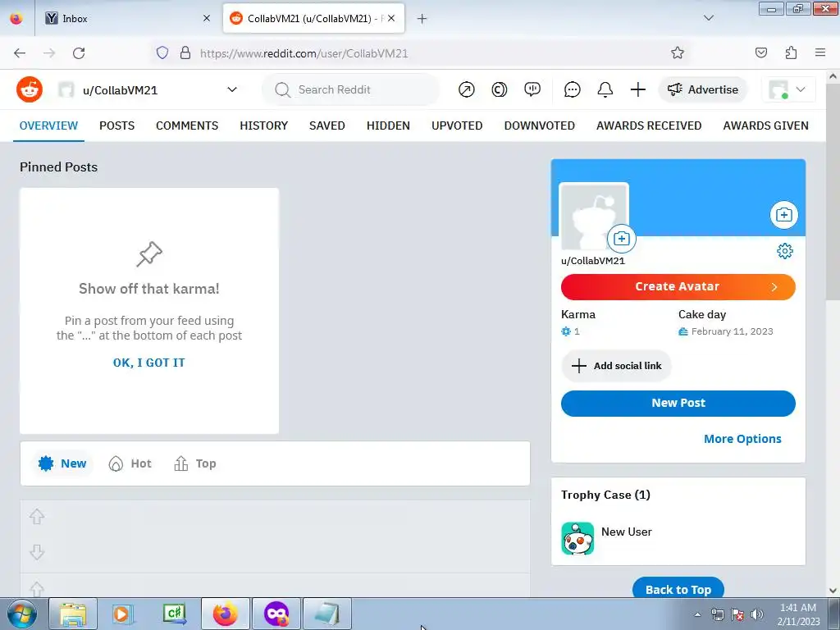This screenshot has width=840, height=630.
Task: Open Firefox extensions puzzle icon
Action: [x=791, y=52]
